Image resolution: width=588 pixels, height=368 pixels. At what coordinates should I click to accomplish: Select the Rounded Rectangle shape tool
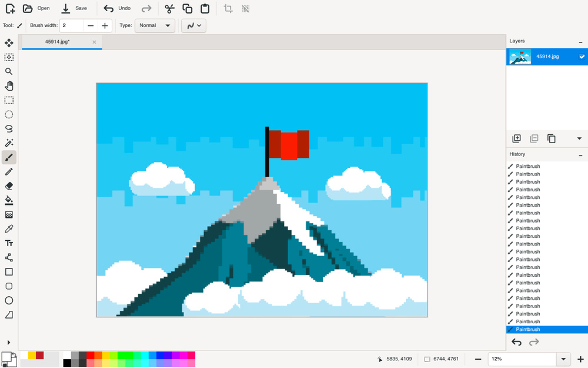coord(9,286)
